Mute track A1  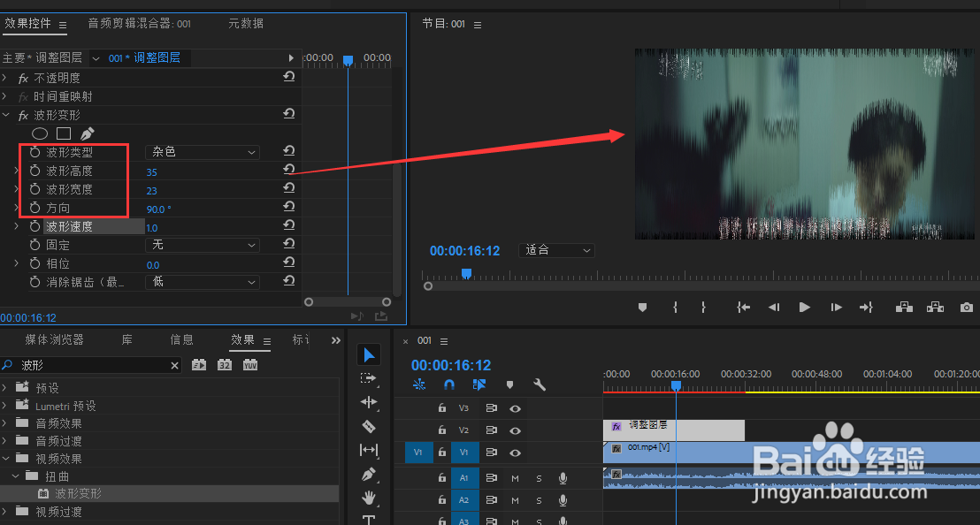click(x=515, y=479)
